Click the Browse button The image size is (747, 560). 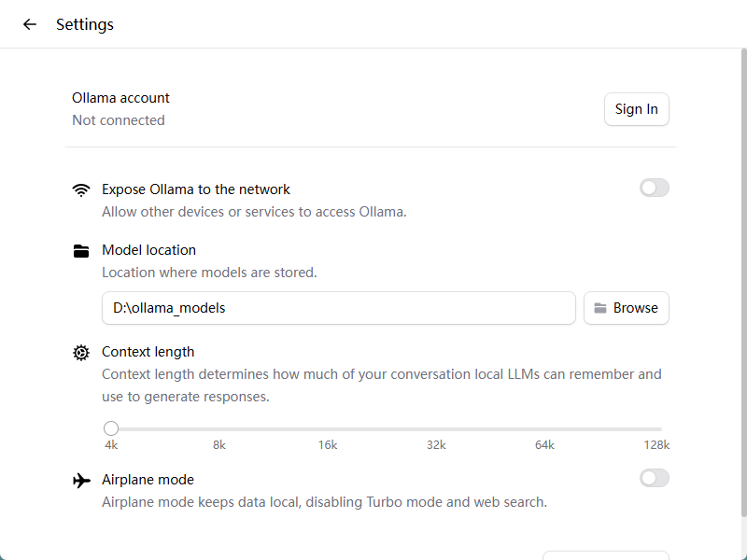point(627,308)
